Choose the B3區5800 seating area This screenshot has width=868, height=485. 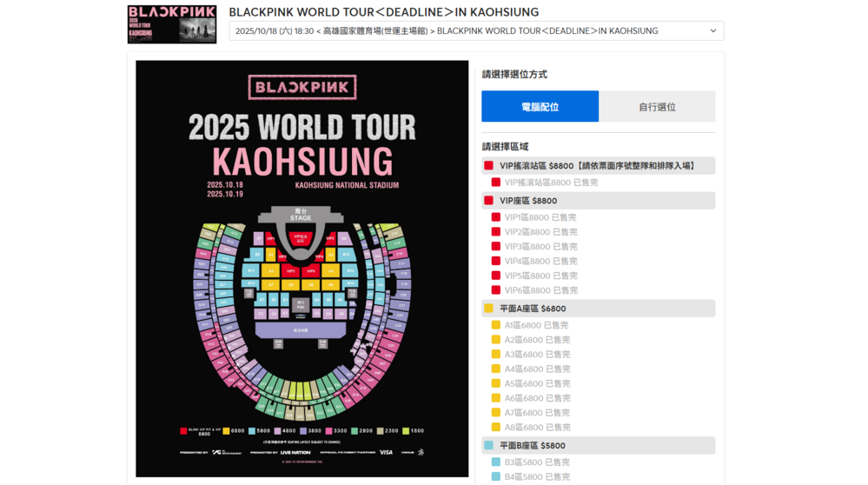click(x=537, y=462)
